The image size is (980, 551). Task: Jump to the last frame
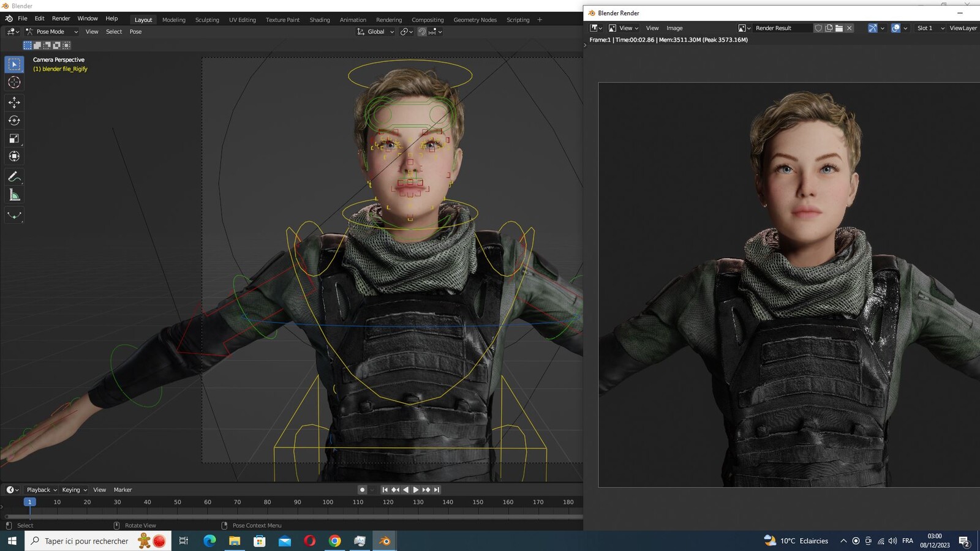point(437,490)
